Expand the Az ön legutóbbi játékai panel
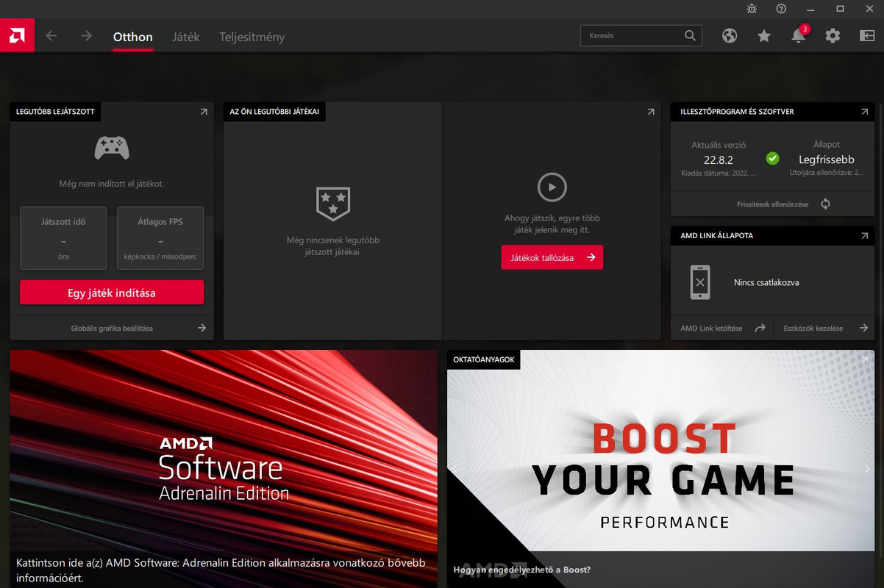 [651, 112]
